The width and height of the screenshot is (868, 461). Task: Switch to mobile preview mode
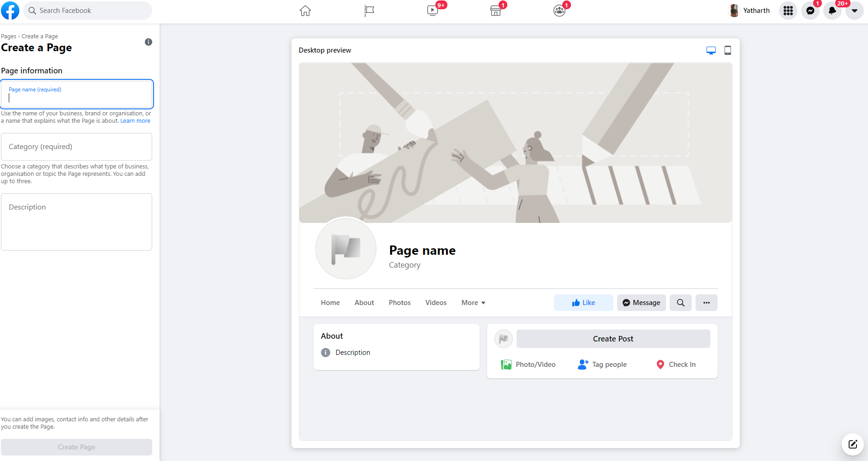[x=728, y=50]
